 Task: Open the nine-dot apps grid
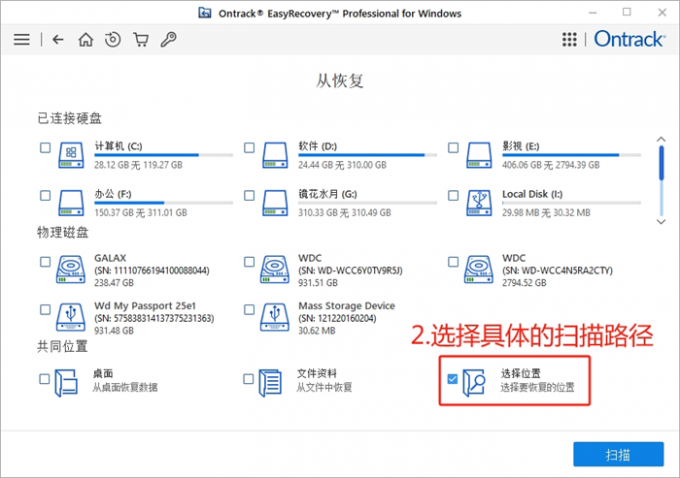pos(570,40)
